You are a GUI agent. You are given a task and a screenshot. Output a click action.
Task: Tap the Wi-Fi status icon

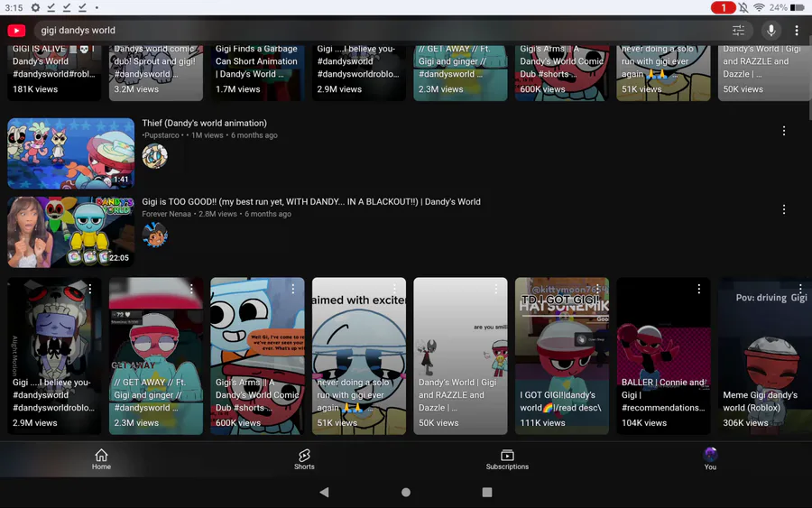pos(759,7)
